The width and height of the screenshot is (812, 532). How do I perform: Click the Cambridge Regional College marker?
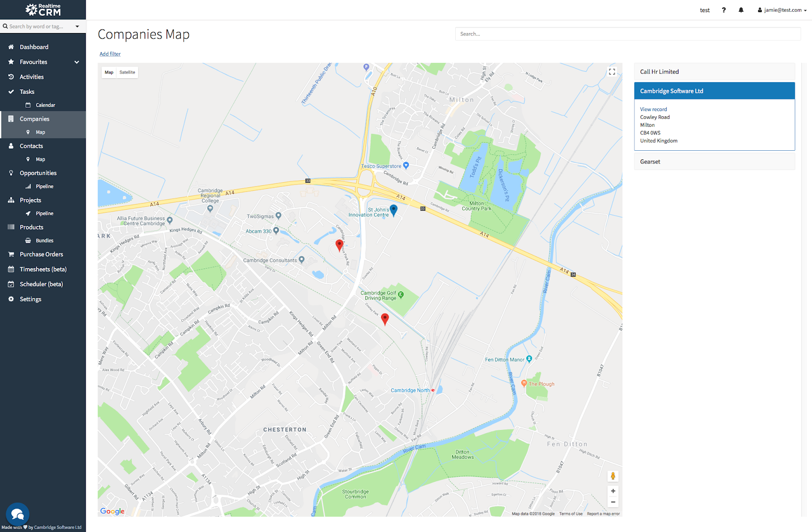point(210,208)
